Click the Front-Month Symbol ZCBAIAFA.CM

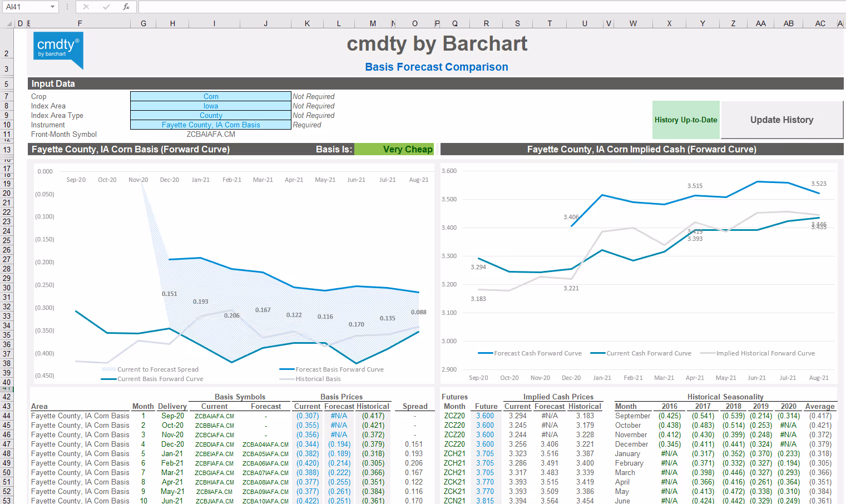click(211, 134)
